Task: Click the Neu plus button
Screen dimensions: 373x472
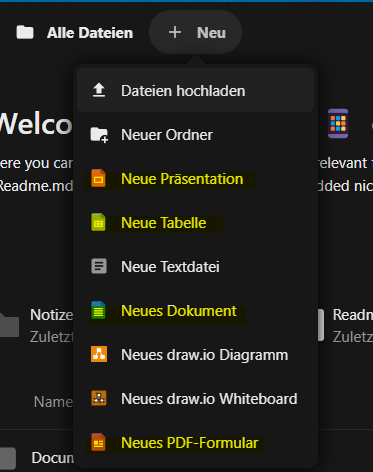Action: point(195,32)
